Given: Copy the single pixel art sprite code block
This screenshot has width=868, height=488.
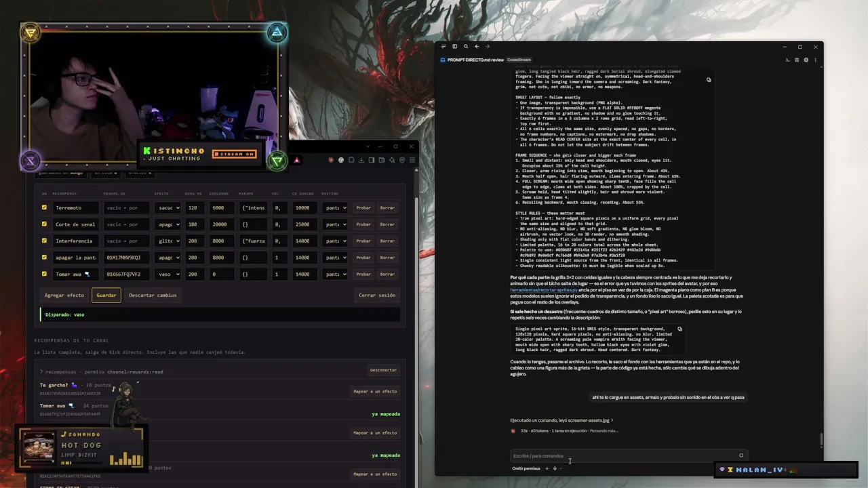Looking at the screenshot, I should pyautogui.click(x=679, y=329).
